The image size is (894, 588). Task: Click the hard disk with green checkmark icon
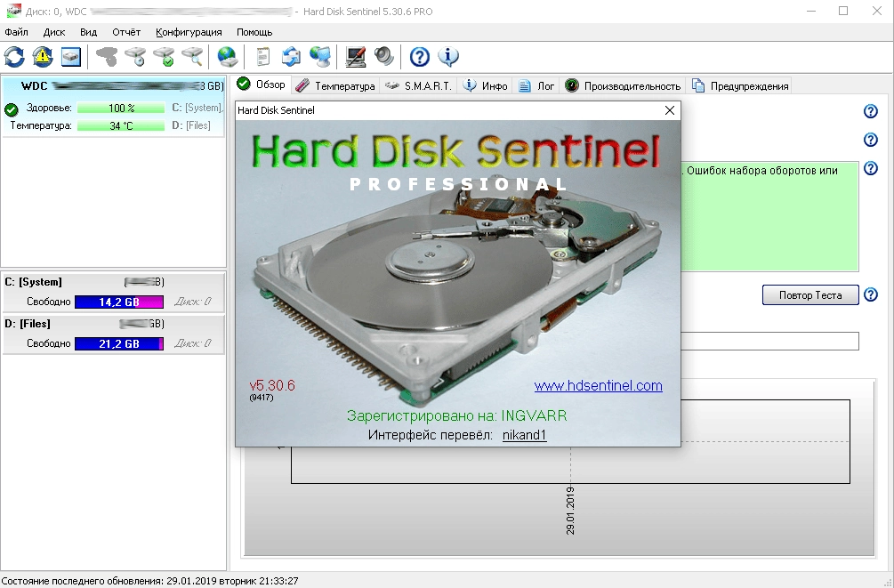pyautogui.click(x=164, y=56)
